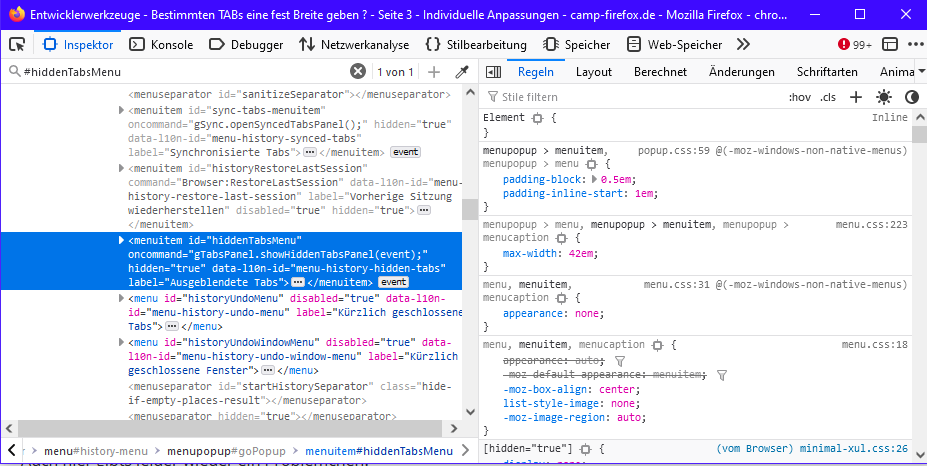This screenshot has height=466, width=927.
Task: Activate the element picker tool
Action: (17, 45)
